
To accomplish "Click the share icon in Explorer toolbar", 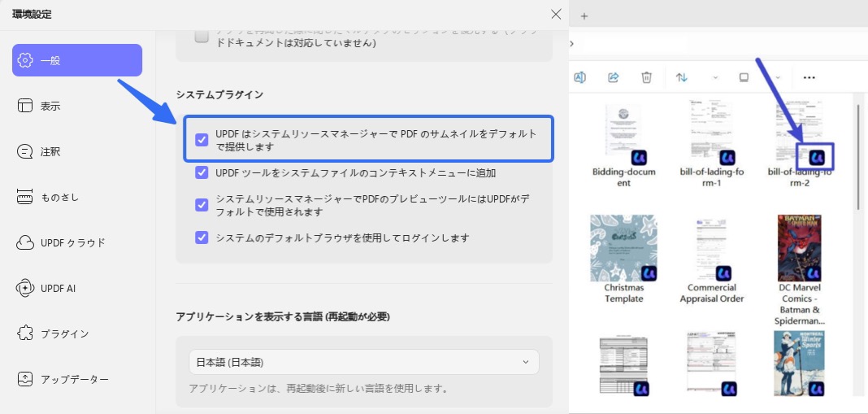I will [614, 77].
